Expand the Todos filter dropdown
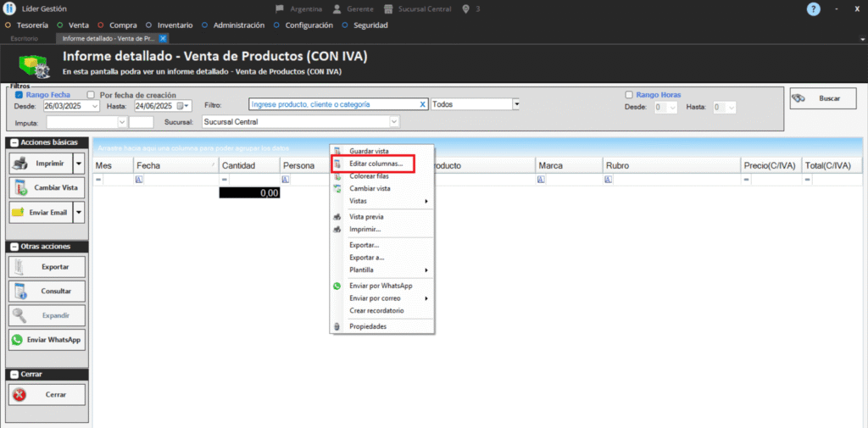868x428 pixels. coord(515,104)
